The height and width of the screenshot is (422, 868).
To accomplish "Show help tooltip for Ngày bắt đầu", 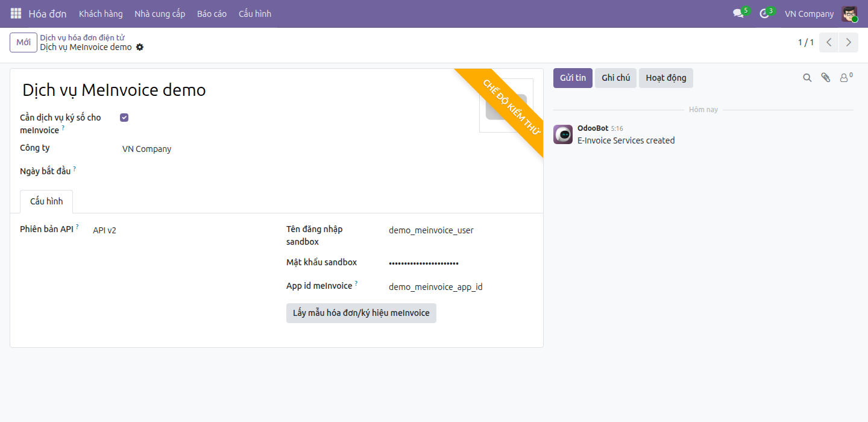I will point(75,169).
